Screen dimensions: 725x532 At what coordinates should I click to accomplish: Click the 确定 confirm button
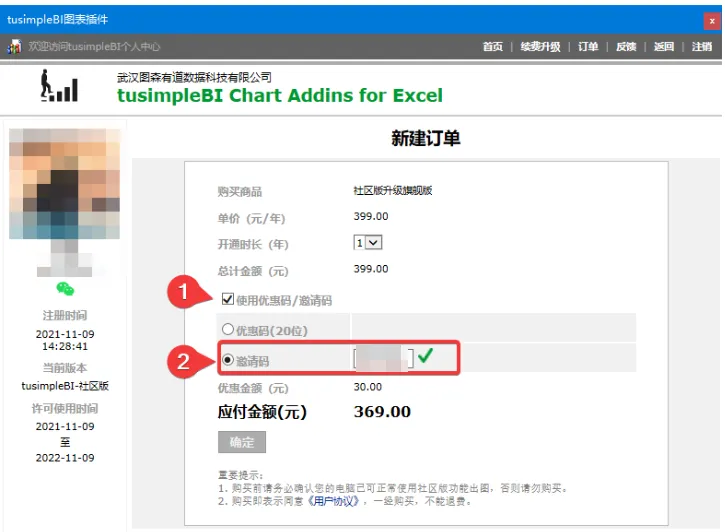click(242, 442)
